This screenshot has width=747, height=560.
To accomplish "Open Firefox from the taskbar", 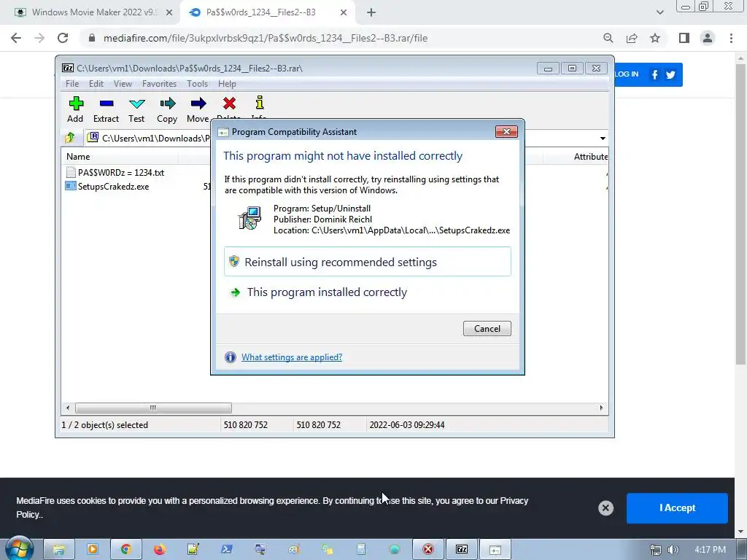I will [159, 550].
